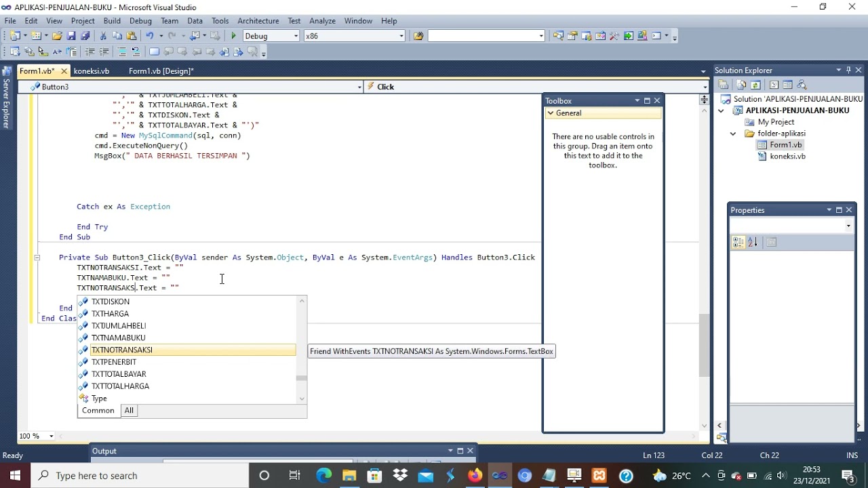Switch to Form1.vb [Design] tab
Viewport: 868px width, 488px height.
click(161, 71)
